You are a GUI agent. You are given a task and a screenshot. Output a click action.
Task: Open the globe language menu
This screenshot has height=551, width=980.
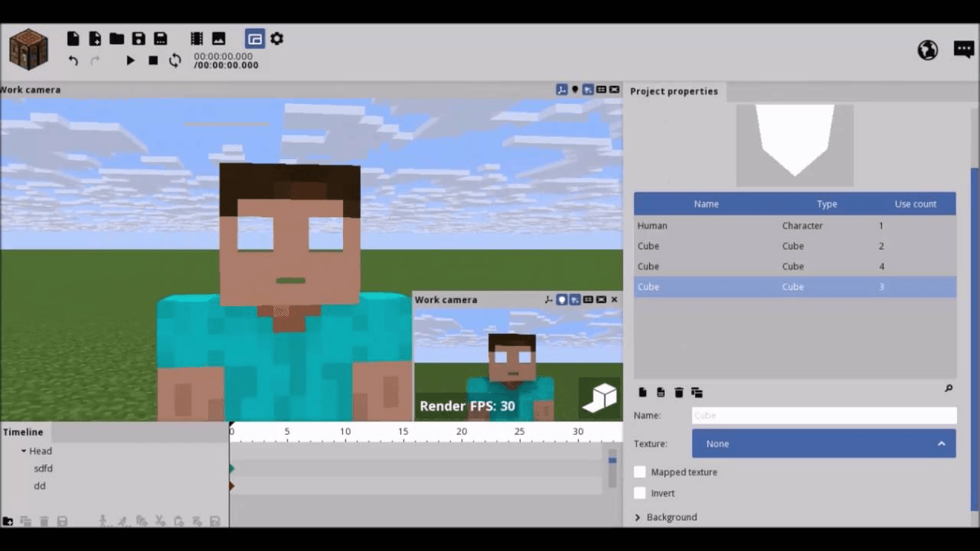coord(927,49)
